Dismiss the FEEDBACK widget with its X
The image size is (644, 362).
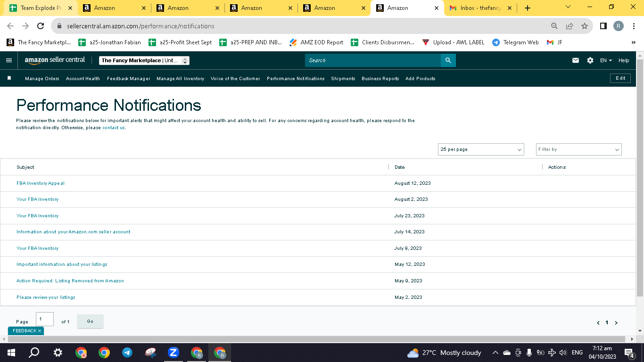pos(40,331)
